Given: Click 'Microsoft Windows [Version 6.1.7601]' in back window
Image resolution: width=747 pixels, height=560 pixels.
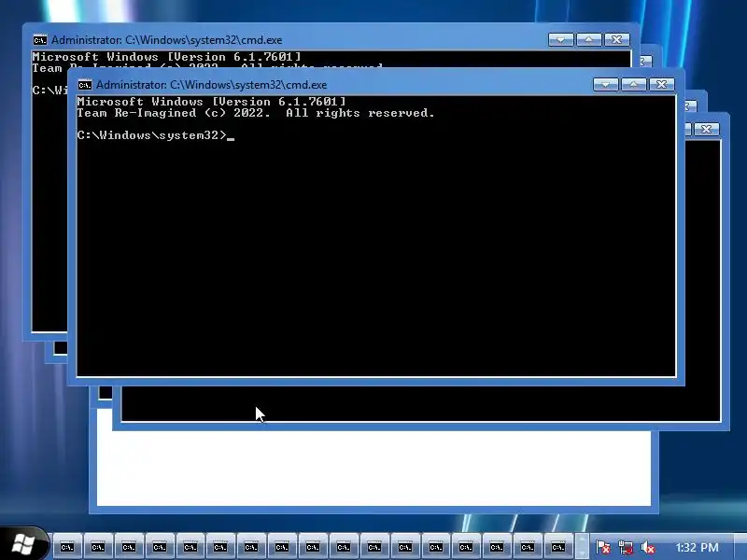Looking at the screenshot, I should coord(167,57).
